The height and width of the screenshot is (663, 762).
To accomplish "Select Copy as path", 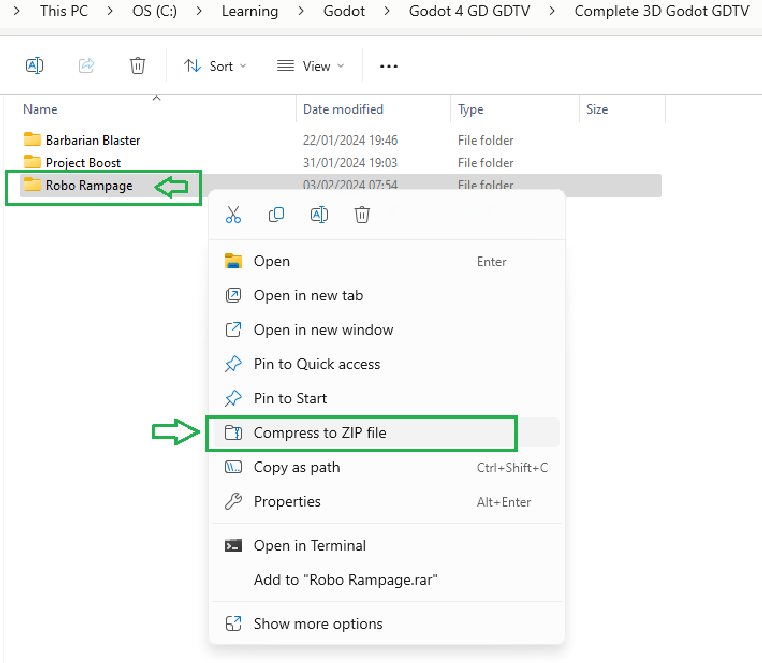I will [386, 468].
